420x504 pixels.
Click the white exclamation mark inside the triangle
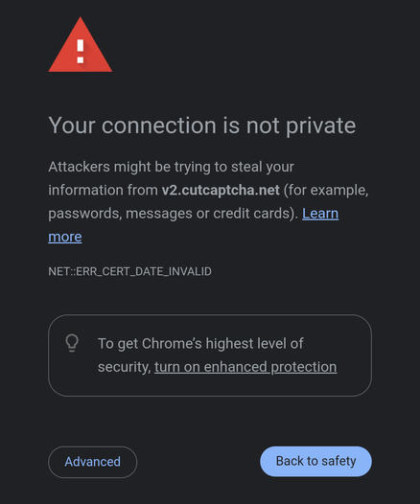[x=81, y=52]
